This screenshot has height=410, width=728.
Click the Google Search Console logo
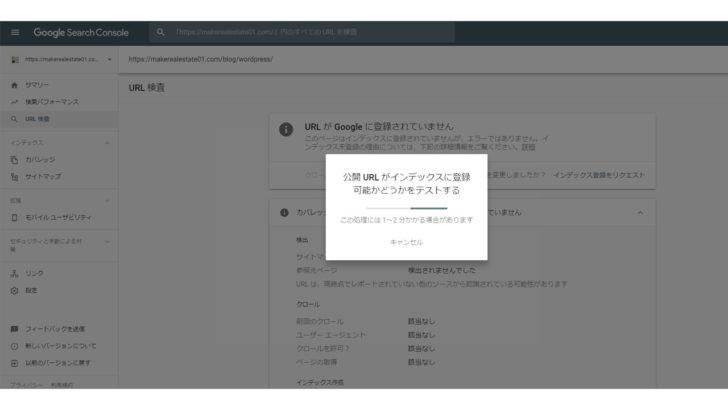81,33
